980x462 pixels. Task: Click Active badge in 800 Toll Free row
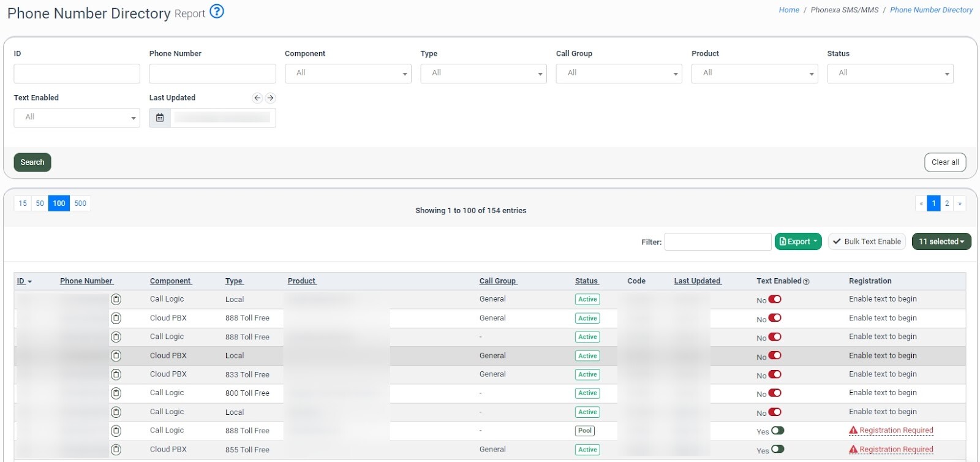[587, 393]
